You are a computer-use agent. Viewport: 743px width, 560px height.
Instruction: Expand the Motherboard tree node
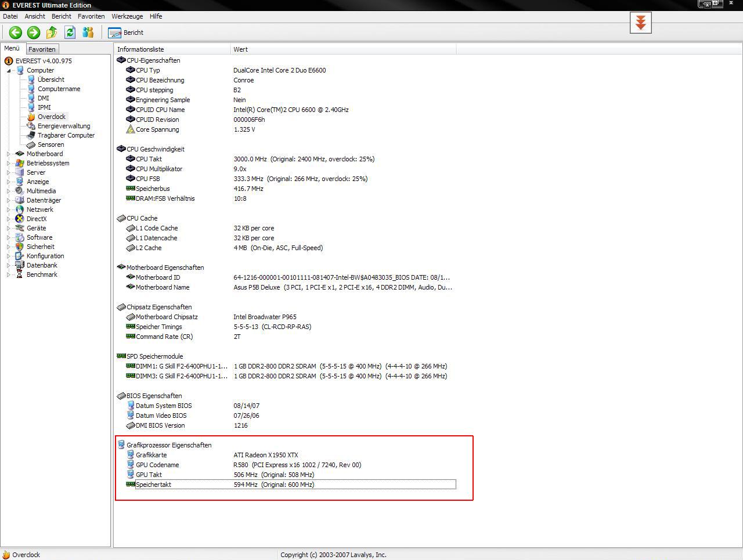pos(9,154)
